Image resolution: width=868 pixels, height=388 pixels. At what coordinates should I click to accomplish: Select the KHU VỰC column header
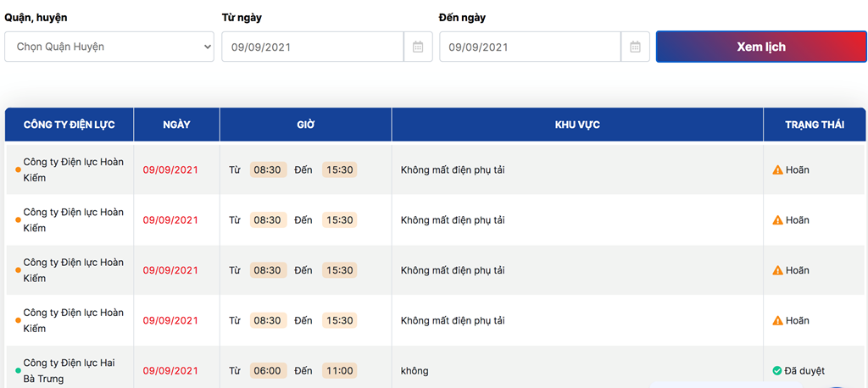[577, 125]
